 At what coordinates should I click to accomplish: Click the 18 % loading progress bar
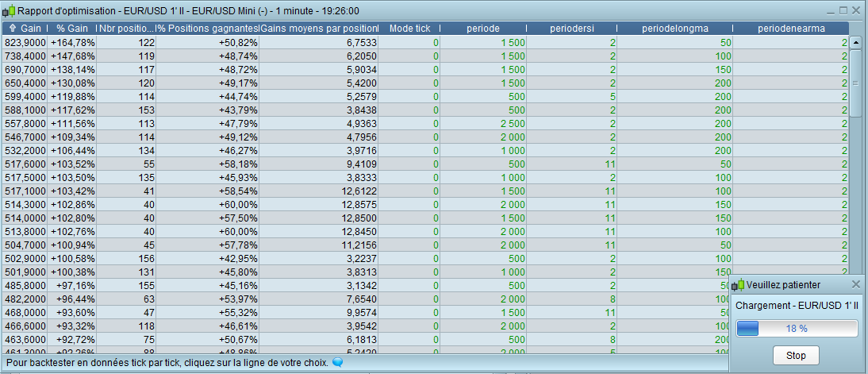[x=797, y=328]
